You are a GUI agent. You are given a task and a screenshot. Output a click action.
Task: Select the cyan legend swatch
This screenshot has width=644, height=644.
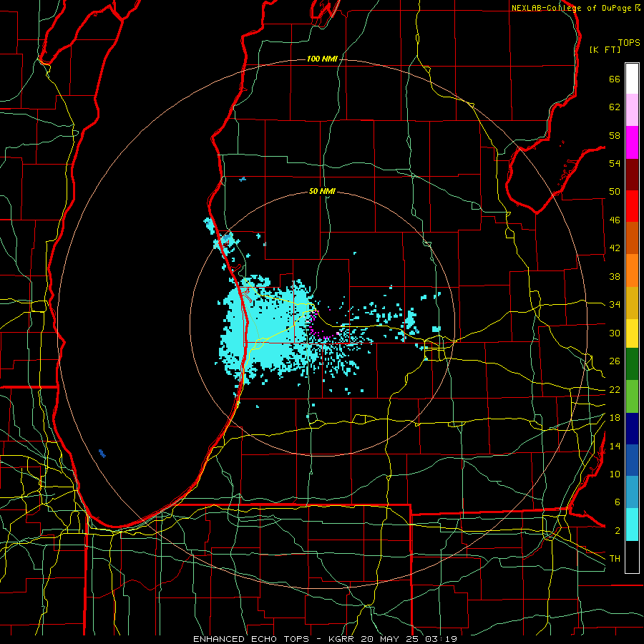pos(632,525)
